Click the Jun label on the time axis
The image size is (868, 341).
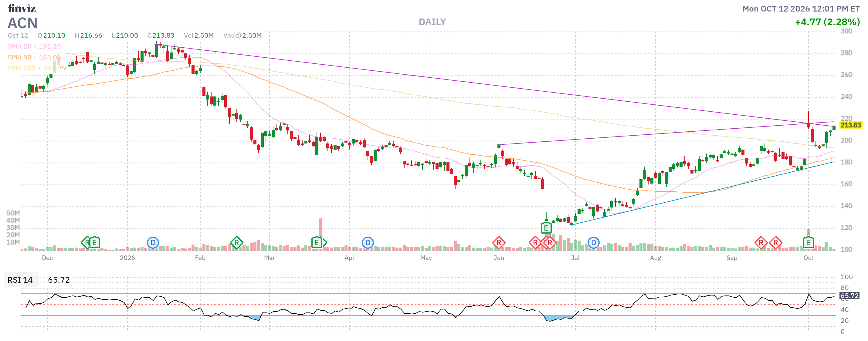[499, 258]
